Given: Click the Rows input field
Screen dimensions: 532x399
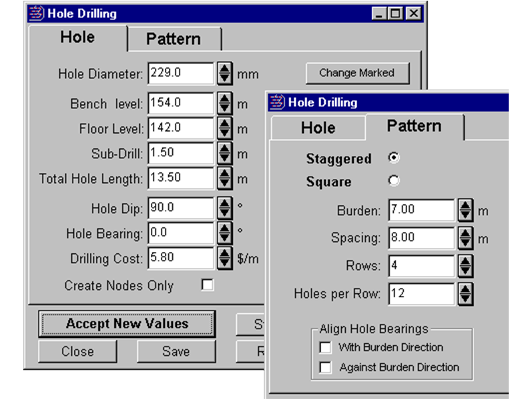Looking at the screenshot, I should point(421,266).
